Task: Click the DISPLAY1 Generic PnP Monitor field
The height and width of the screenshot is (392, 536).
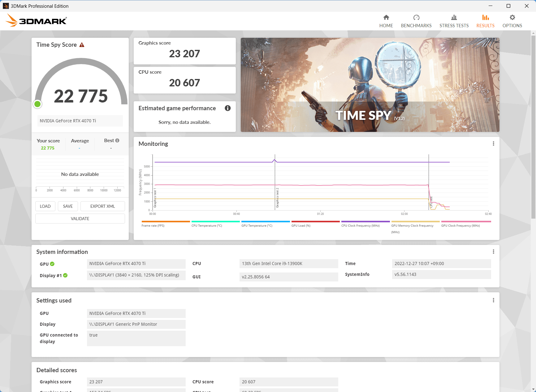Action: [x=136, y=324]
